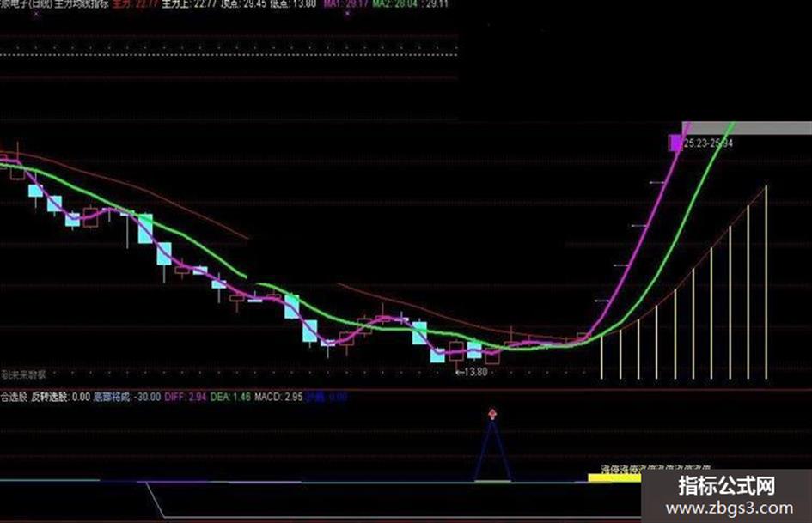Click the MA2: 28.04 value in header
812x523 pixels.
click(x=395, y=3)
